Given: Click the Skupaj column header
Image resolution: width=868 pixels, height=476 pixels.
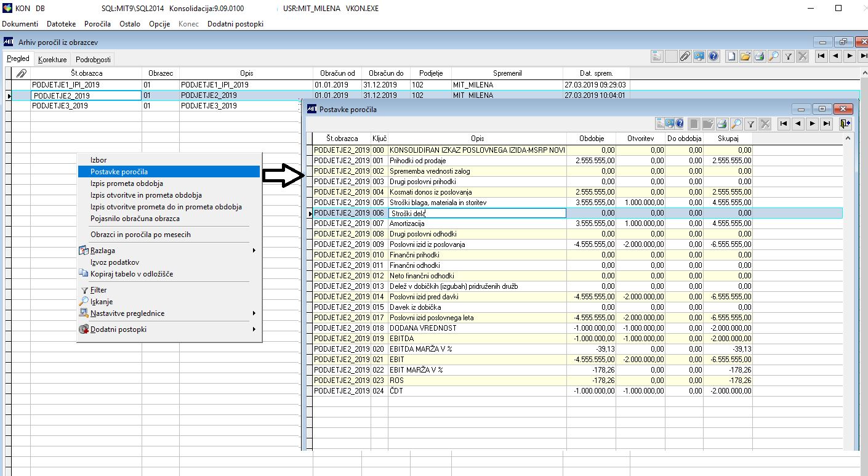Looking at the screenshot, I should coord(728,139).
